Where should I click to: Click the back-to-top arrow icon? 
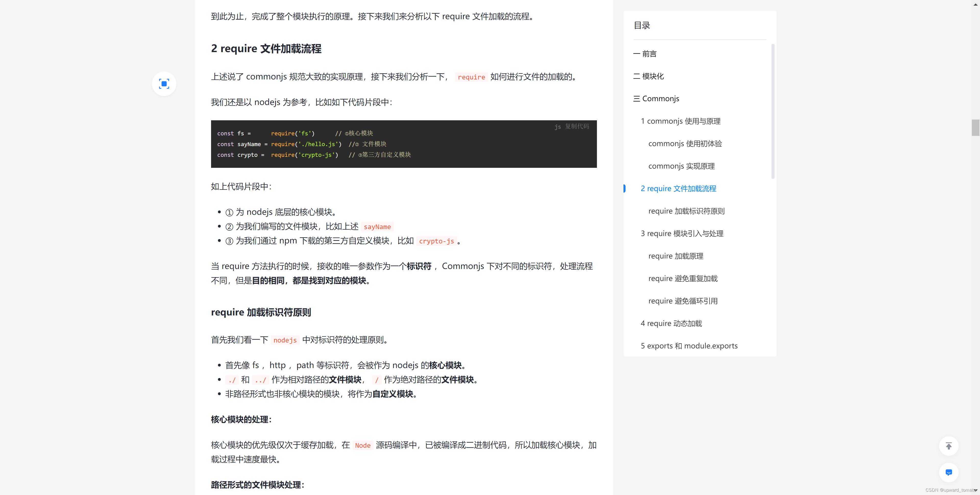pos(948,446)
